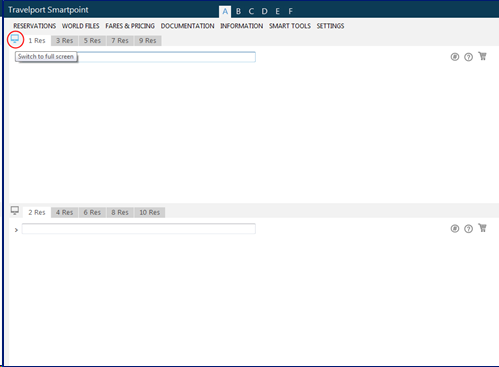Open the RESERVATIONS menu
The image size is (499, 367).
click(35, 26)
